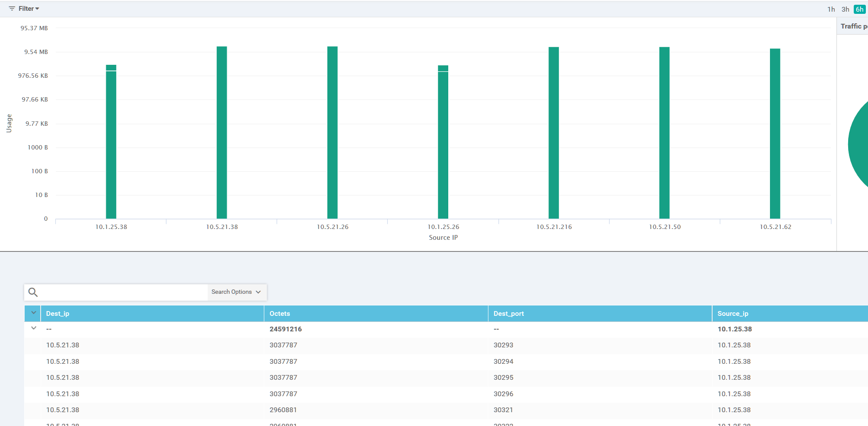
Task: Click the Filter funnel icon
Action: click(x=12, y=8)
